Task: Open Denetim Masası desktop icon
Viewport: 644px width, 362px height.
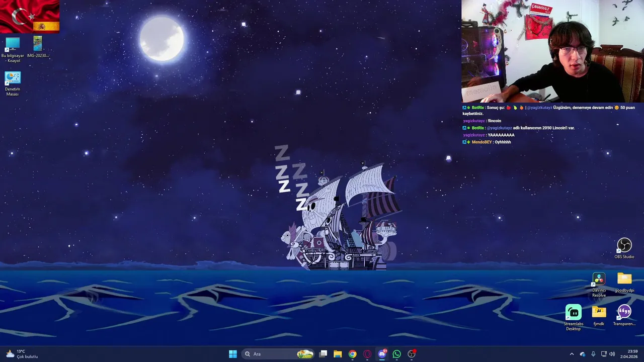Action: coord(13,84)
